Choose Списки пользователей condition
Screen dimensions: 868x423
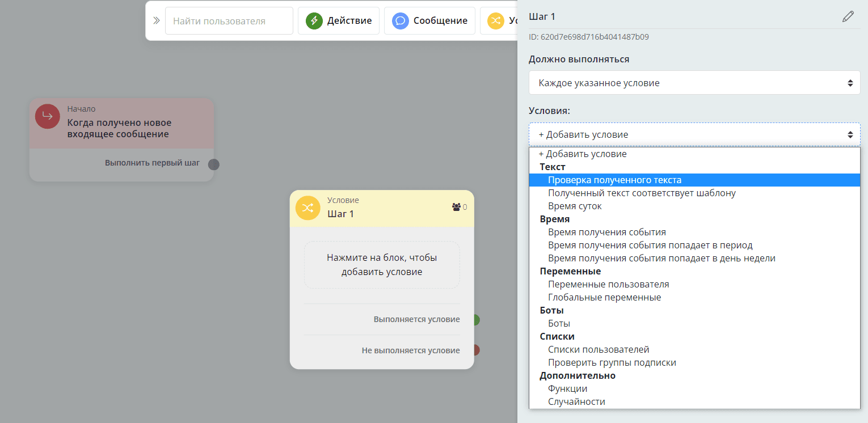pos(599,349)
